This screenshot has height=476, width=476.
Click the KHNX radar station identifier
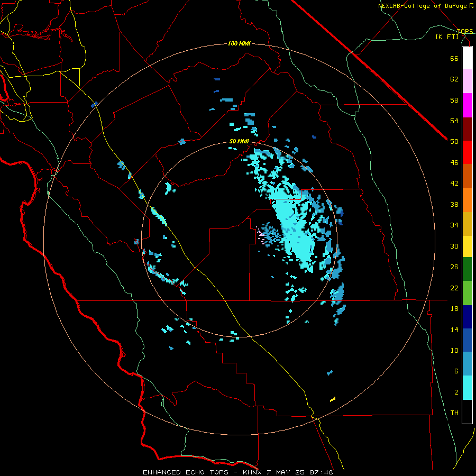253,472
